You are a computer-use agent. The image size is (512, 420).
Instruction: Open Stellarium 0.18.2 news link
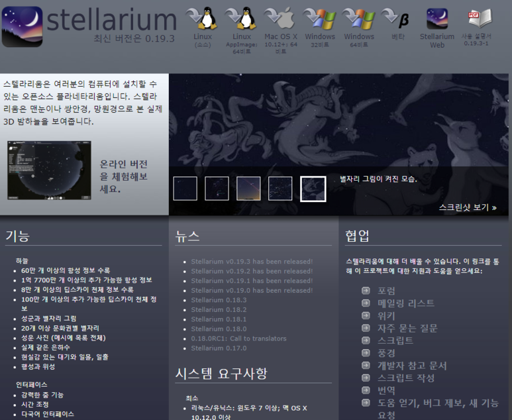tap(219, 309)
